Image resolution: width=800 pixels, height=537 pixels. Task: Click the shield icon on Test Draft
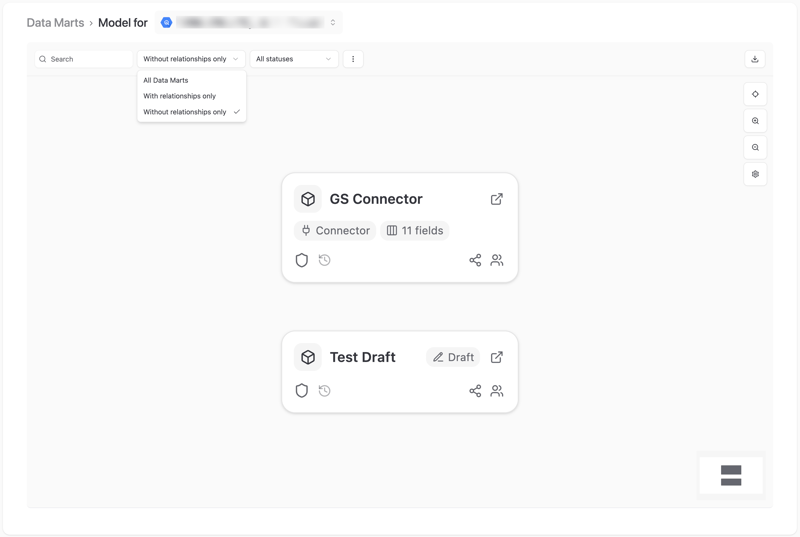pyautogui.click(x=302, y=391)
